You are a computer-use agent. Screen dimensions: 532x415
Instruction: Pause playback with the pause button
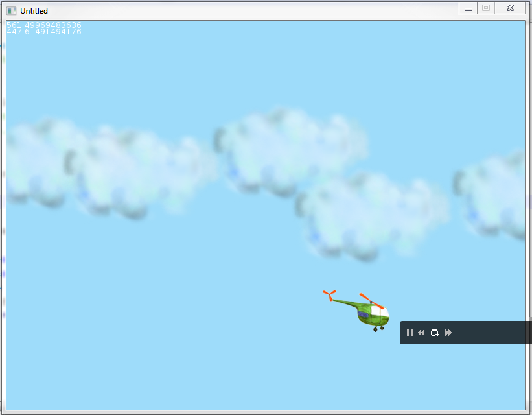pos(410,333)
